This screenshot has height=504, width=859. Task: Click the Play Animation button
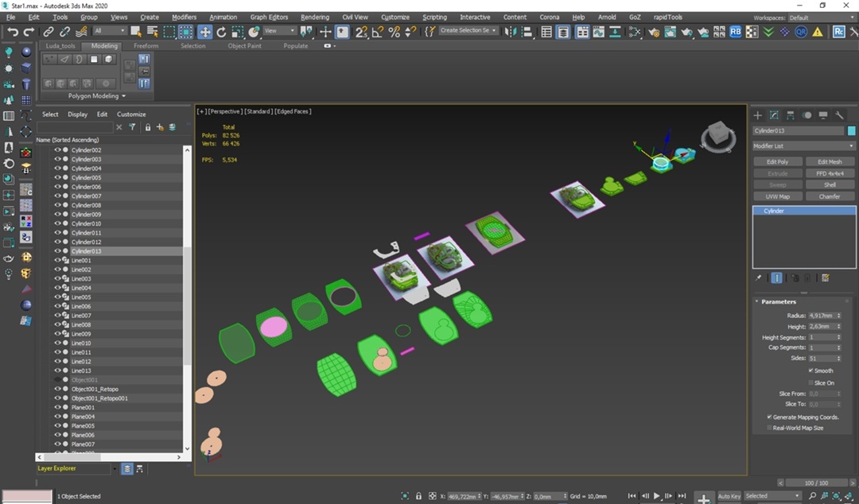click(x=656, y=496)
